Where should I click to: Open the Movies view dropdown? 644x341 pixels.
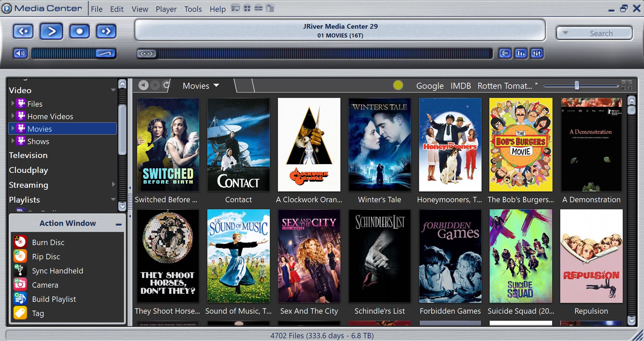coord(216,85)
